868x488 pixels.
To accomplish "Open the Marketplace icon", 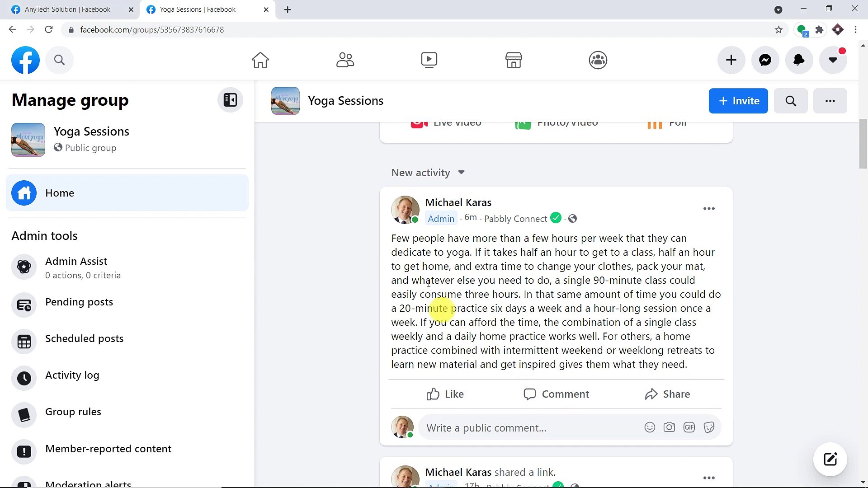I will [x=514, y=60].
